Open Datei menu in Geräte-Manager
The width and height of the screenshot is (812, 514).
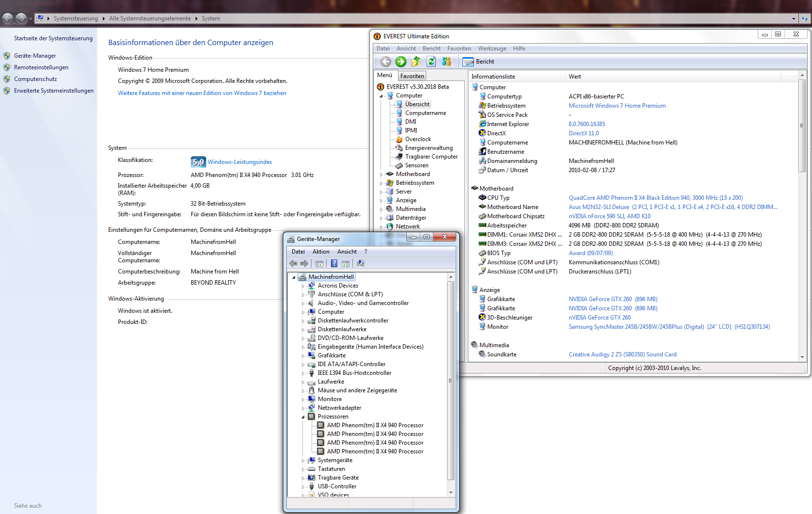[298, 252]
